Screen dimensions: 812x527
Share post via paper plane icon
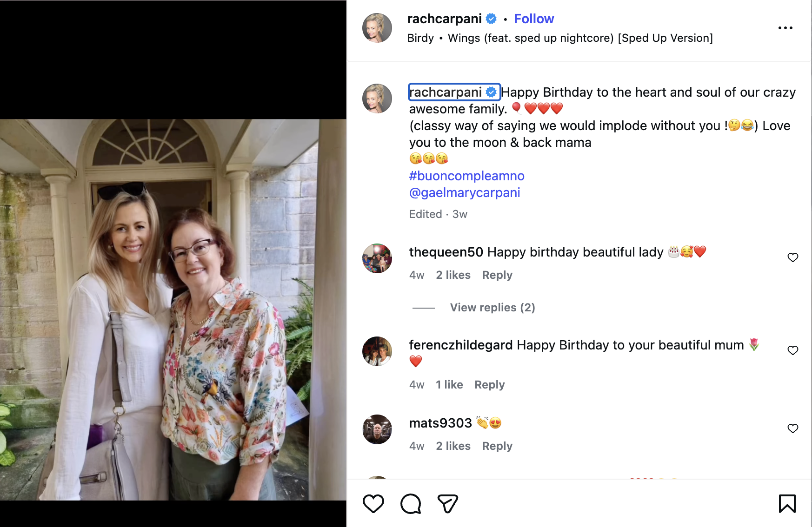(448, 504)
